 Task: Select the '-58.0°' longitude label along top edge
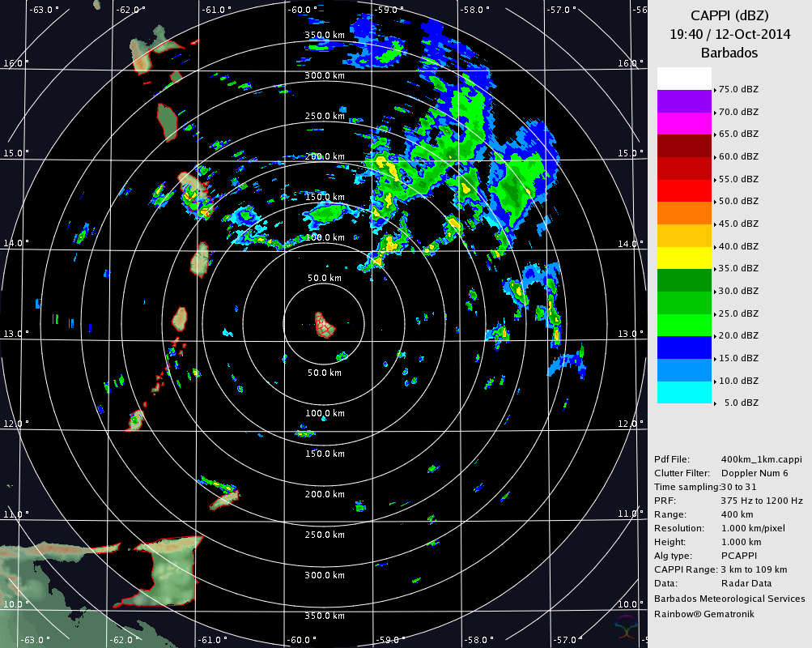click(474, 10)
